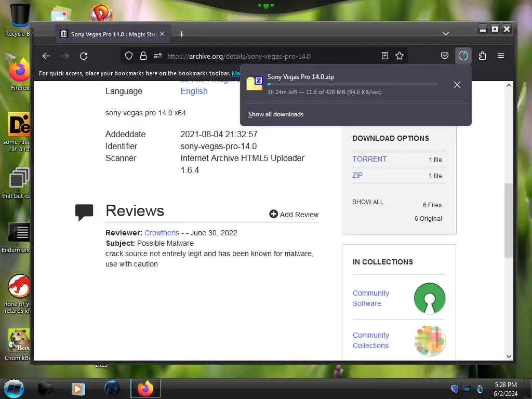
Task: Open the TORRENT download option
Action: click(x=369, y=159)
